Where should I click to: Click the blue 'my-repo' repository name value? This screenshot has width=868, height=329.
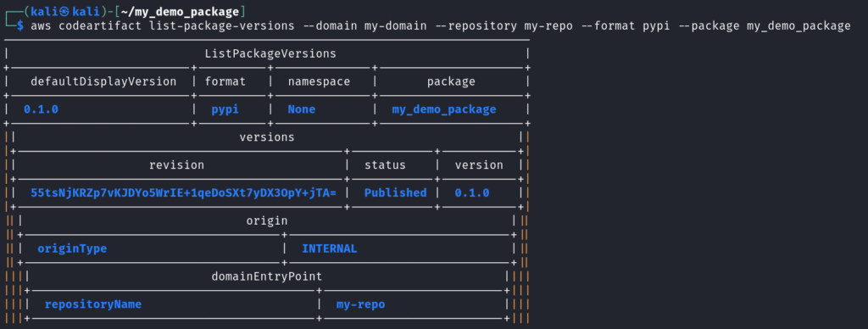point(361,304)
